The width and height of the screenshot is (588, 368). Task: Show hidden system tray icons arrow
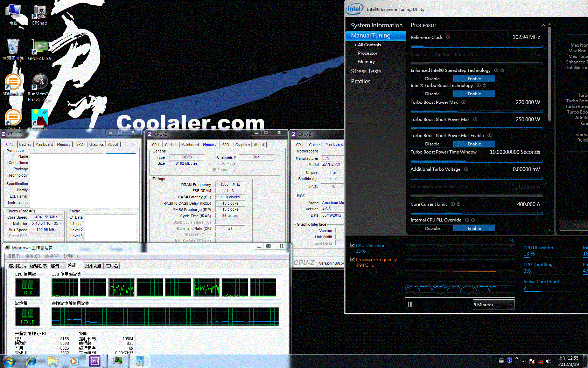[524, 361]
